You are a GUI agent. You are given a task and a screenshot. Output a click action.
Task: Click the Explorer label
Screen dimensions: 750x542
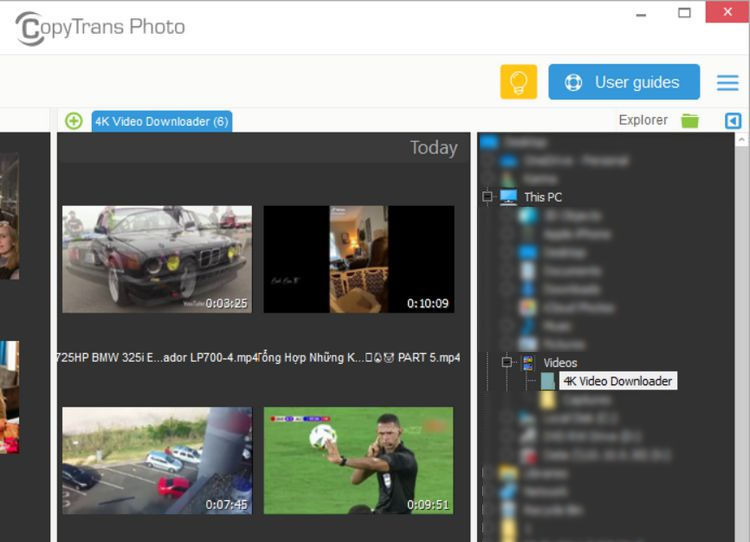[643, 120]
